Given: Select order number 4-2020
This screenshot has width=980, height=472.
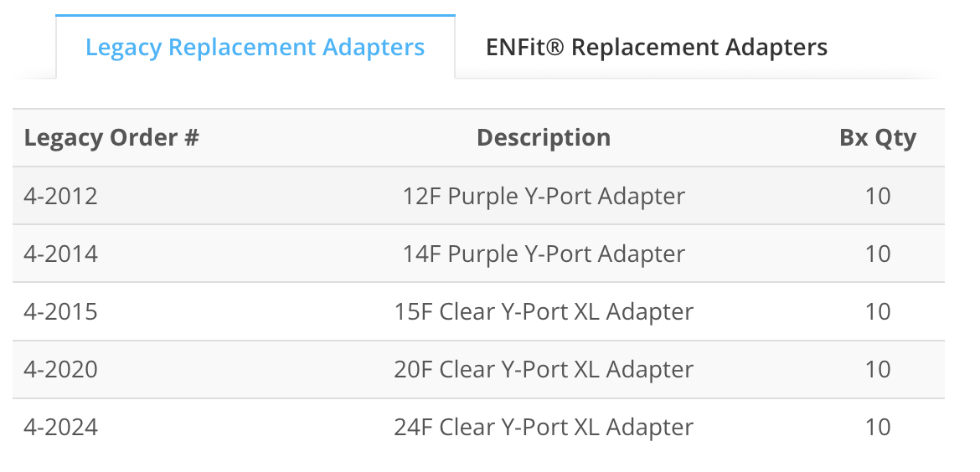Looking at the screenshot, I should 60,370.
